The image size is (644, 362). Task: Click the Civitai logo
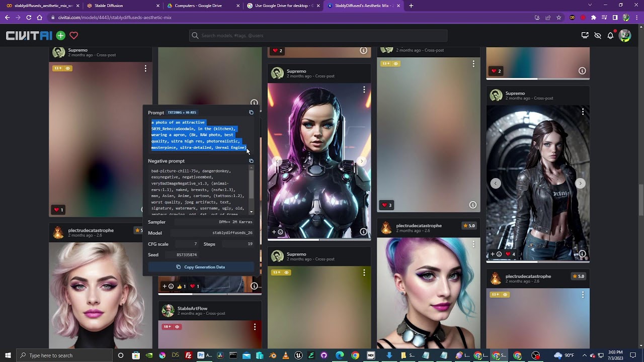tap(29, 36)
